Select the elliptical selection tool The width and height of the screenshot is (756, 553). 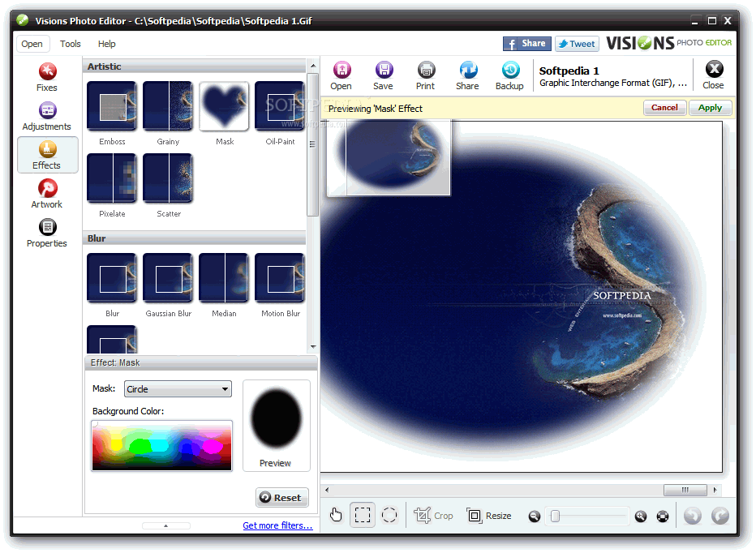pos(389,516)
